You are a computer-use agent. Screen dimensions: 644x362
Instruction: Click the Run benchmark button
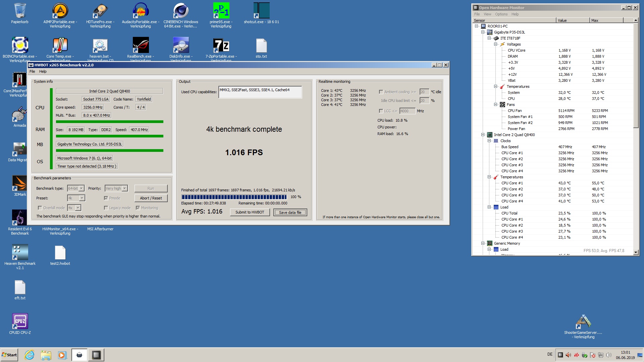click(x=151, y=188)
